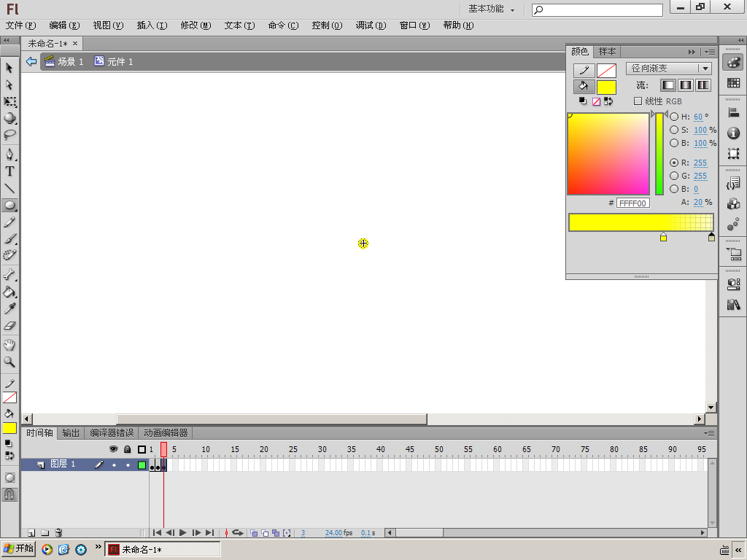The height and width of the screenshot is (560, 747).
Task: Pick the Eyedropper tool
Action: pos(9,308)
